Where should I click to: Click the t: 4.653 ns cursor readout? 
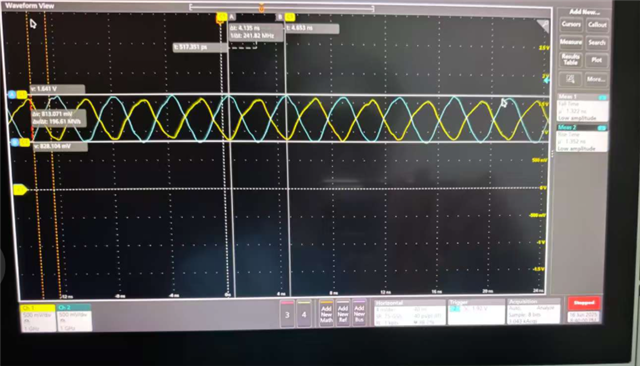pyautogui.click(x=312, y=28)
